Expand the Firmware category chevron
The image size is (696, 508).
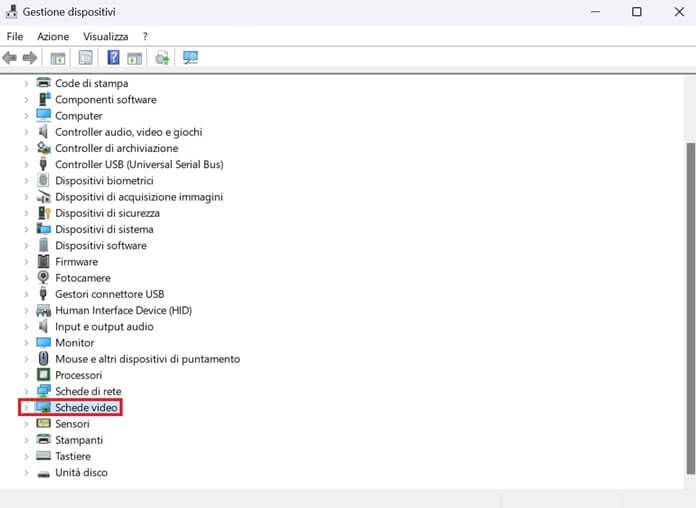(26, 262)
